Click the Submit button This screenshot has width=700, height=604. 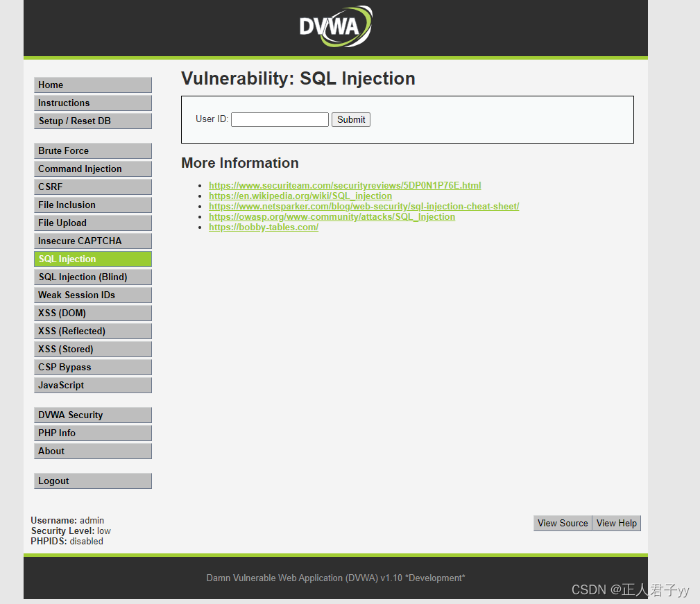coord(351,119)
